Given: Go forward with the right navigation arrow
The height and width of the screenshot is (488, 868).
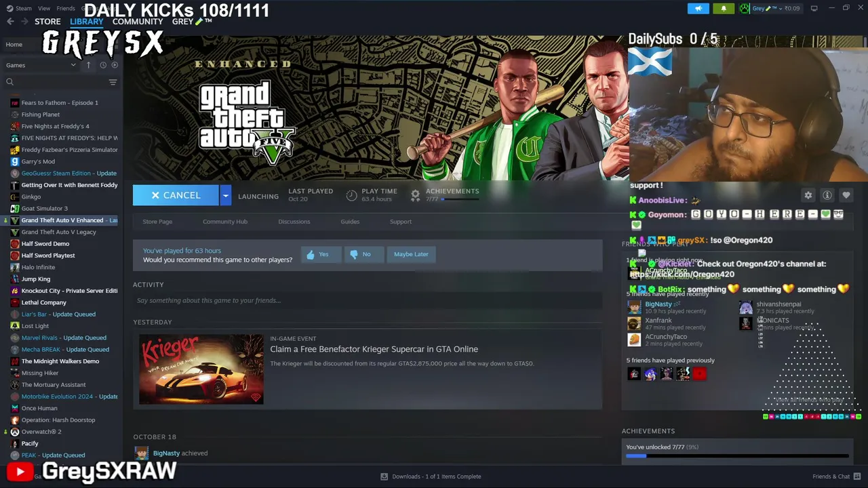Looking at the screenshot, I should click(24, 22).
